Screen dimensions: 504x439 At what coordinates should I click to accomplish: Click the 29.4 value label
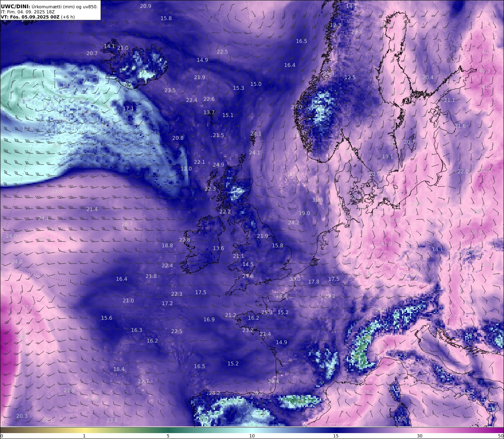[x=273, y=382]
